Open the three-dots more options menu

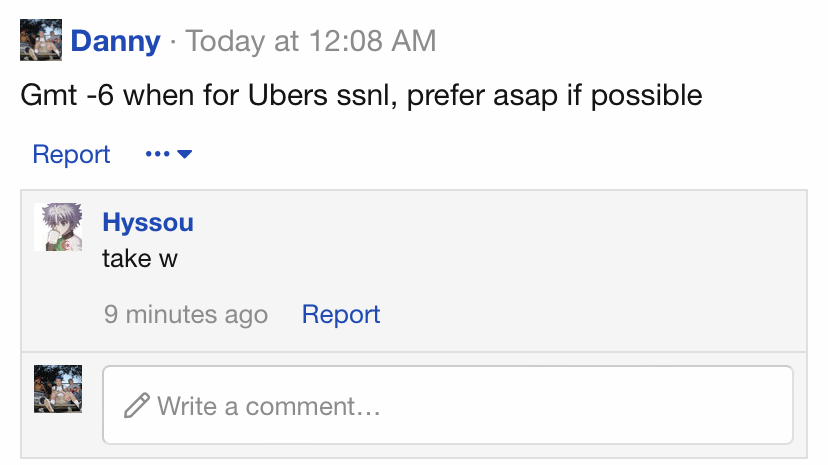click(x=157, y=154)
